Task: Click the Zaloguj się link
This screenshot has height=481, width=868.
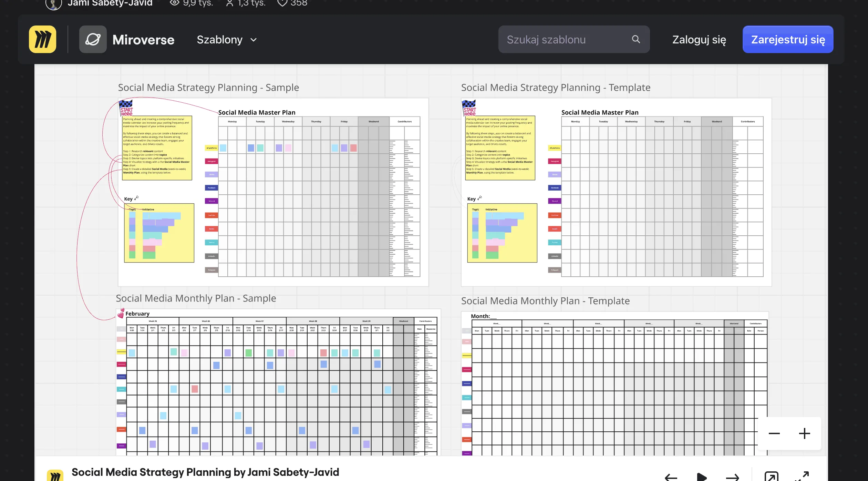Action: (699, 40)
